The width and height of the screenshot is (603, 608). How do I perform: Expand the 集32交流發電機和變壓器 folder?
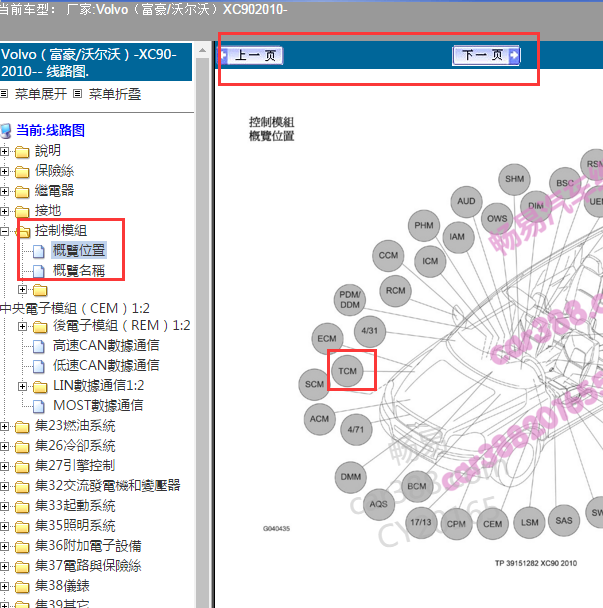pos(5,486)
